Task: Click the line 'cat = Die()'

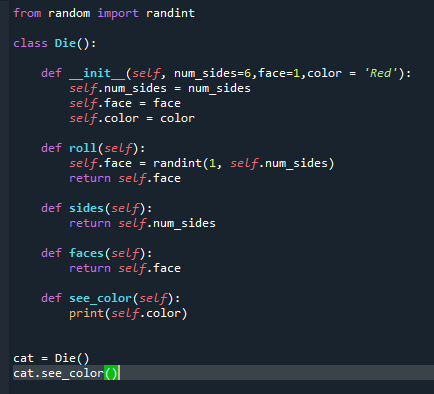Action: point(51,358)
